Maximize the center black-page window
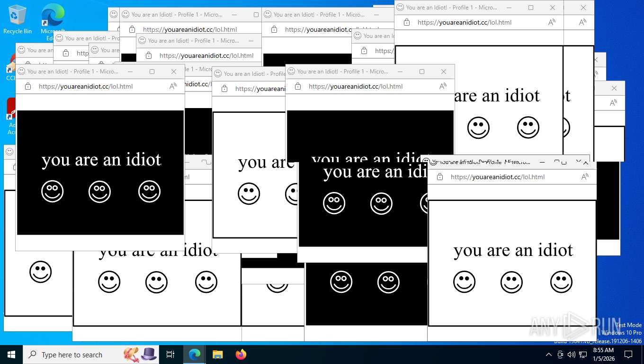Viewport: 644px width, 364px height. click(x=422, y=72)
